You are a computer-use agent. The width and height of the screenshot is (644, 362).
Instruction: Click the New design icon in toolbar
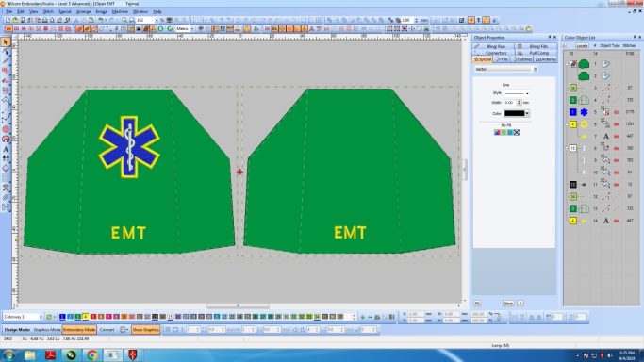point(8,20)
